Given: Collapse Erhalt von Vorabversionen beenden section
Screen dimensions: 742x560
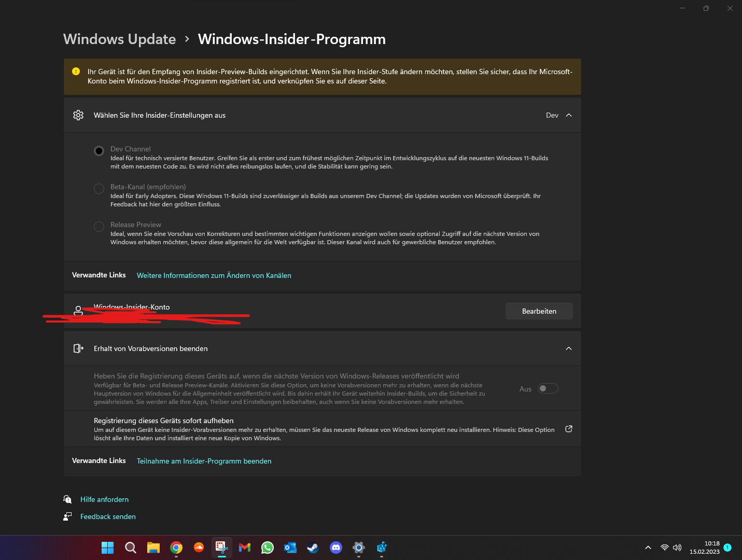Looking at the screenshot, I should point(569,348).
